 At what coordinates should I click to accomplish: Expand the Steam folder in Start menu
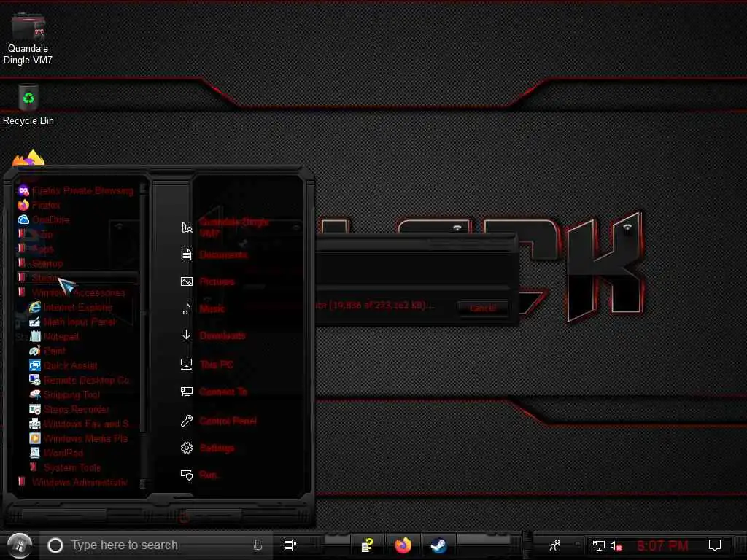coord(77,278)
